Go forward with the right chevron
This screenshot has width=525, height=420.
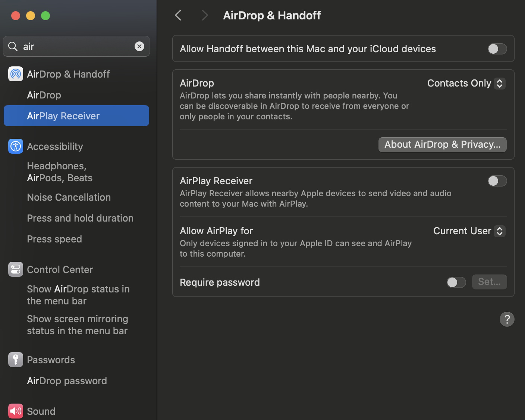click(204, 15)
